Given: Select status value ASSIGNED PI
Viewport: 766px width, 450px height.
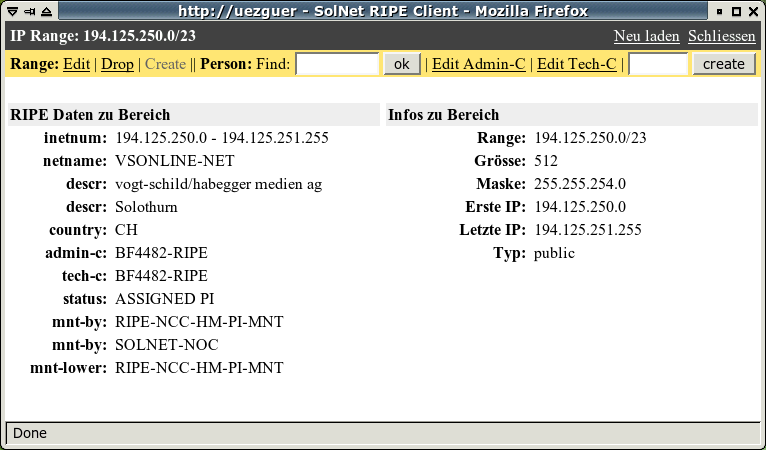Looking at the screenshot, I should 165,299.
